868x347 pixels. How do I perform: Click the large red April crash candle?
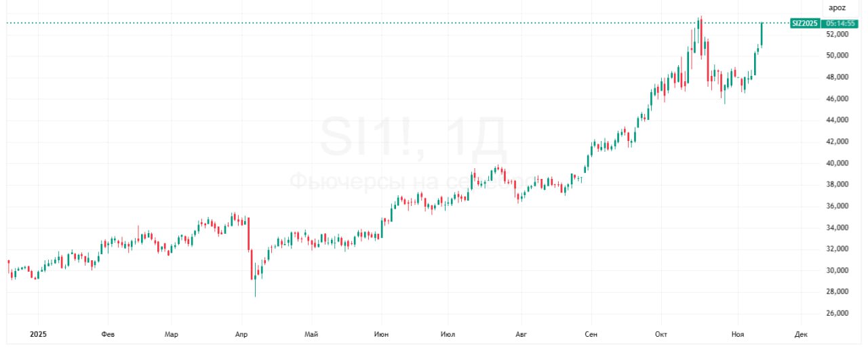coord(250,234)
